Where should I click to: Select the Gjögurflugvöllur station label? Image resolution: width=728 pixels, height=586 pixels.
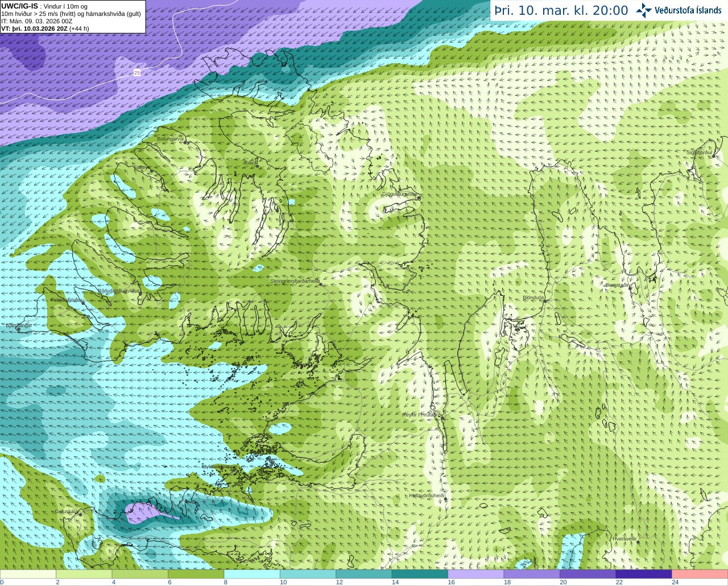[x=400, y=194]
